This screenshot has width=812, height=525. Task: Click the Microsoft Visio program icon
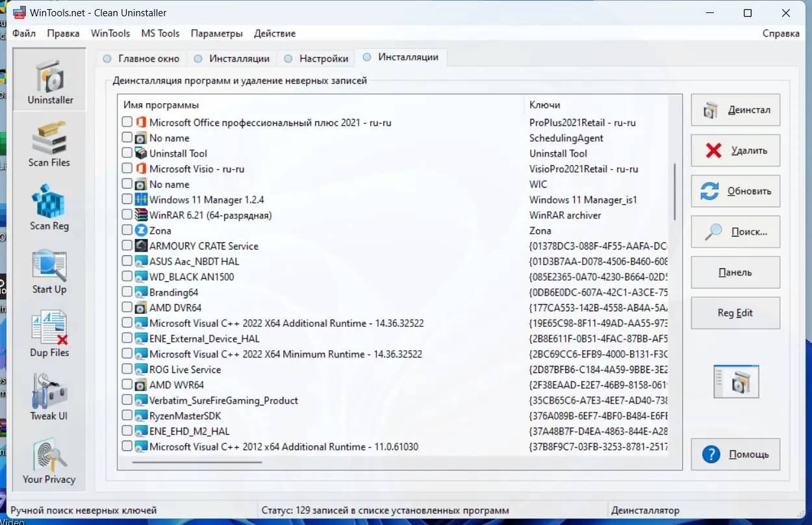tap(141, 169)
